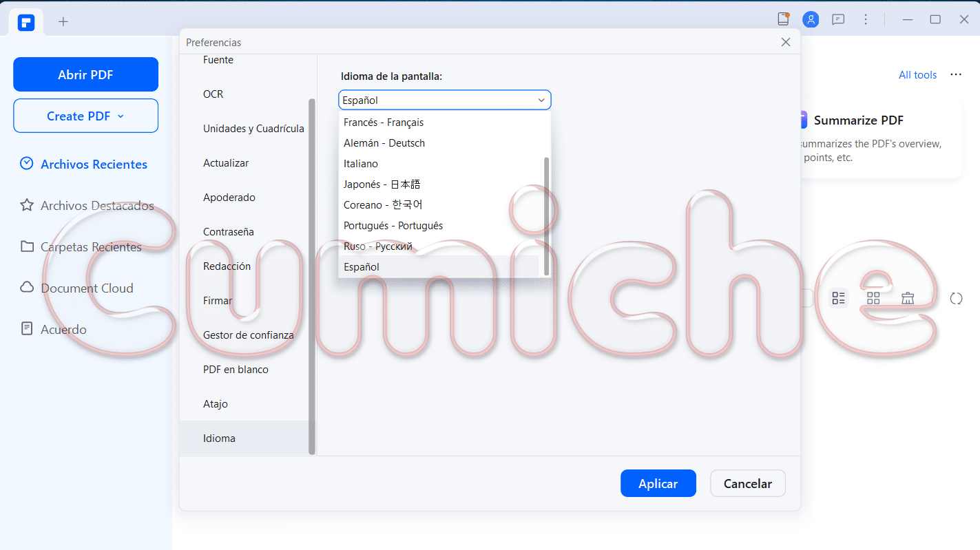Open the three-dot menu next to All tools
Viewport: 980px width, 550px height.
click(x=956, y=74)
